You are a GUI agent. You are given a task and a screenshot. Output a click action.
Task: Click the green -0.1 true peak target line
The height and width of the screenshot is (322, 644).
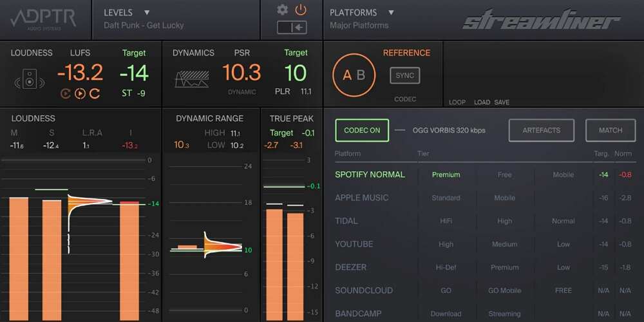click(x=285, y=187)
